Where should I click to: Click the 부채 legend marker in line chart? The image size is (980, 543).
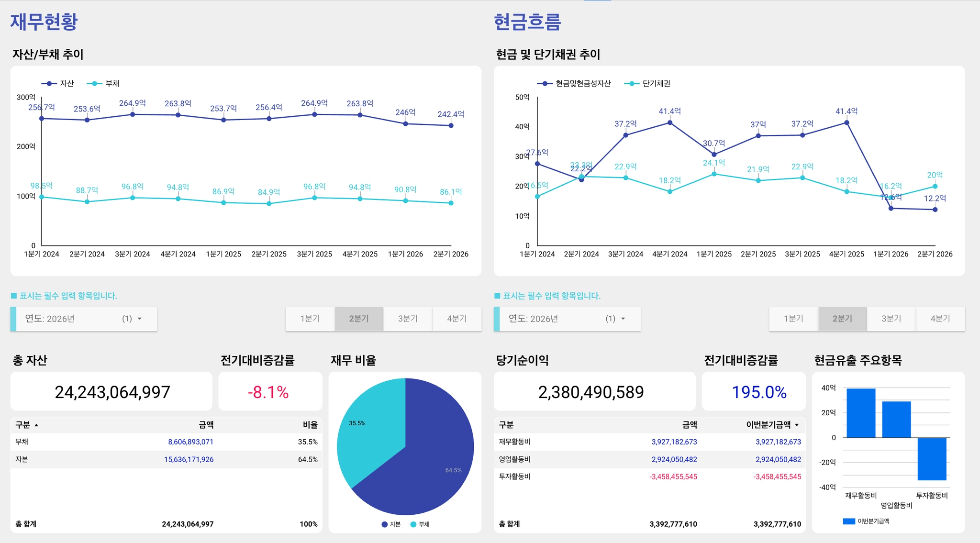click(94, 84)
